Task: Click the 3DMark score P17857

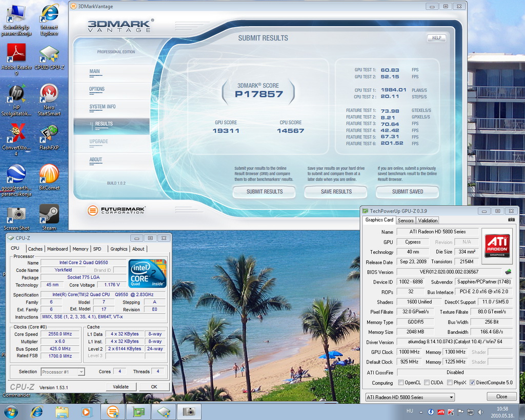Action: [259, 94]
